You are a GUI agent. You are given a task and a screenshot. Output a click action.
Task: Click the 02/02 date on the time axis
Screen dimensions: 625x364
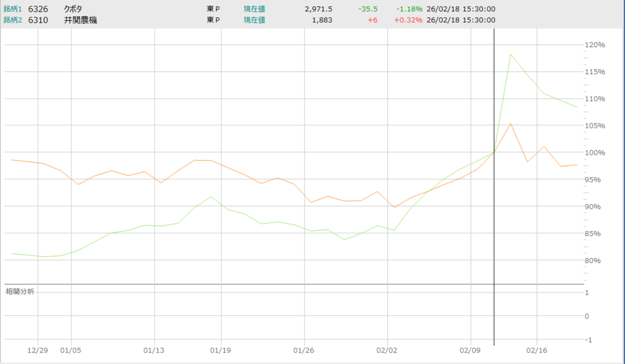pos(387,350)
